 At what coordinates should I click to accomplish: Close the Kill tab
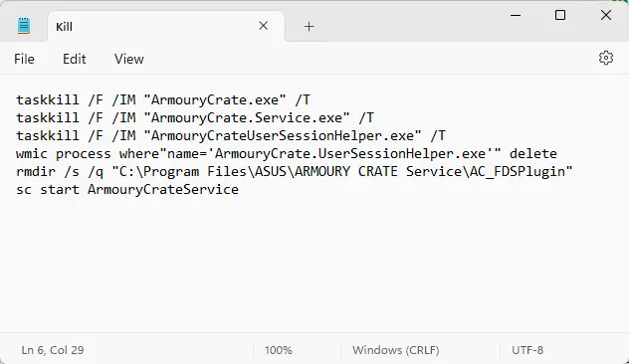click(x=263, y=26)
